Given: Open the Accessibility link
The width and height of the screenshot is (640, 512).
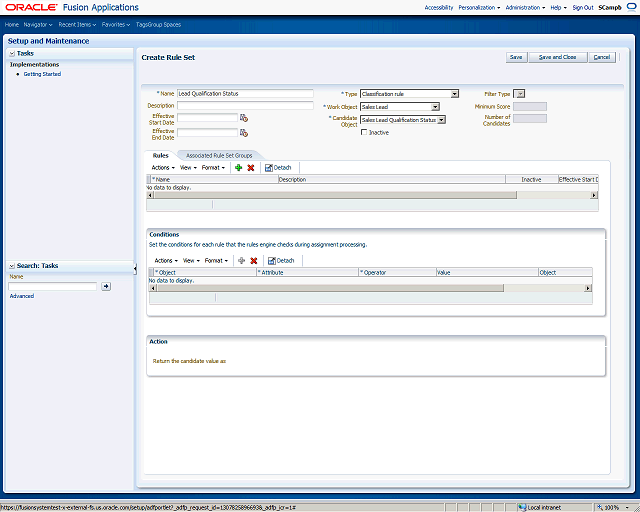Looking at the screenshot, I should click(x=439, y=8).
